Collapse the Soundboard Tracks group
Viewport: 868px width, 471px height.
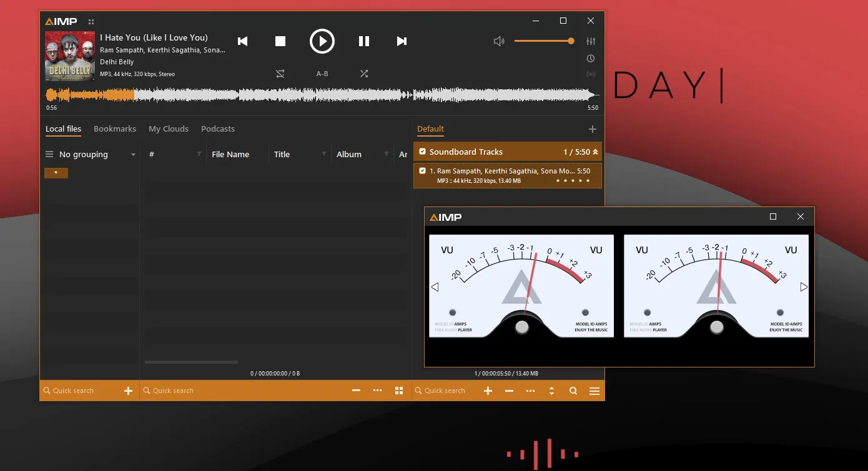[x=595, y=152]
